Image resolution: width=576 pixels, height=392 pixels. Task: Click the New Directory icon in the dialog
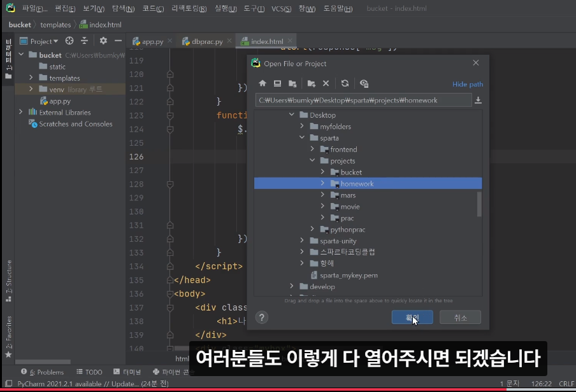click(311, 83)
